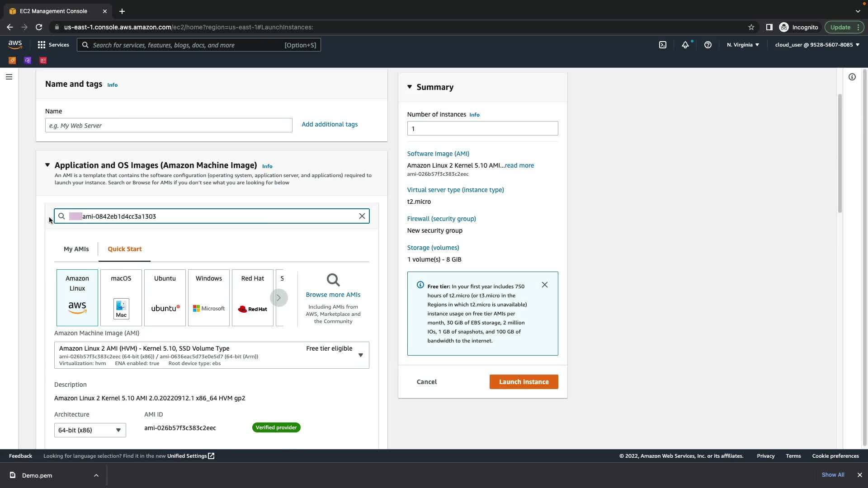
Task: Click the support help question icon
Action: coord(708,45)
